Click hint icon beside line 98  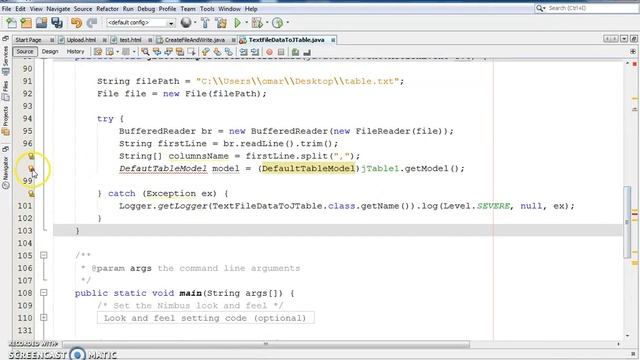click(31, 168)
